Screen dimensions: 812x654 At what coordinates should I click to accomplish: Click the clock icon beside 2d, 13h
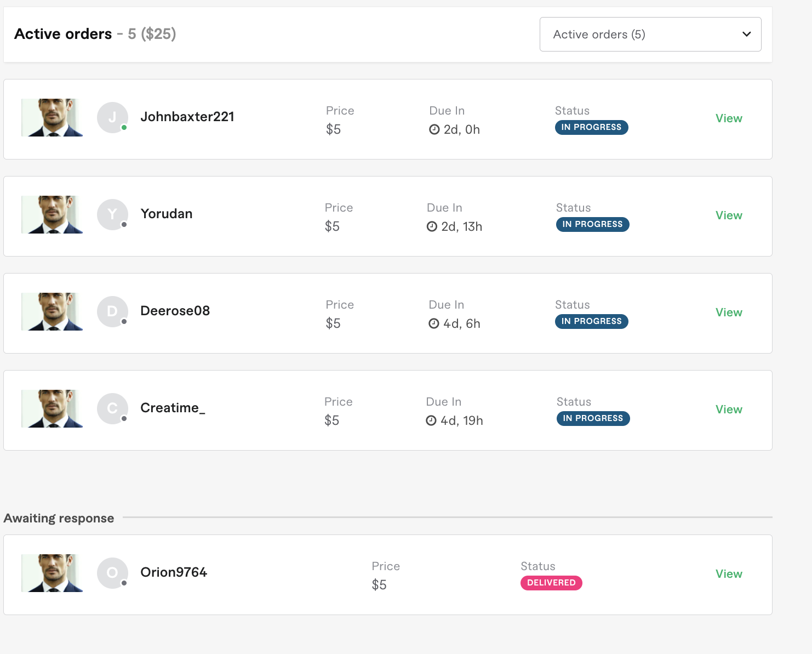432,226
